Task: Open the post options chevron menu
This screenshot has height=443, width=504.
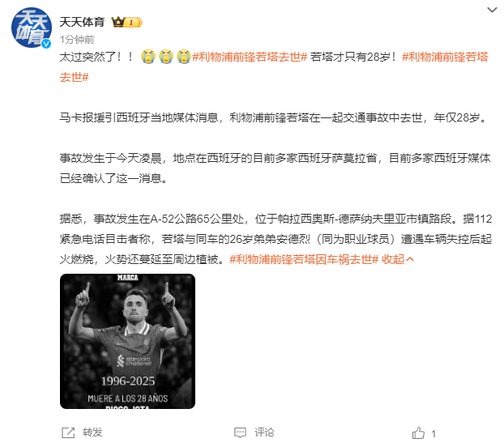Action: pyautogui.click(x=492, y=10)
